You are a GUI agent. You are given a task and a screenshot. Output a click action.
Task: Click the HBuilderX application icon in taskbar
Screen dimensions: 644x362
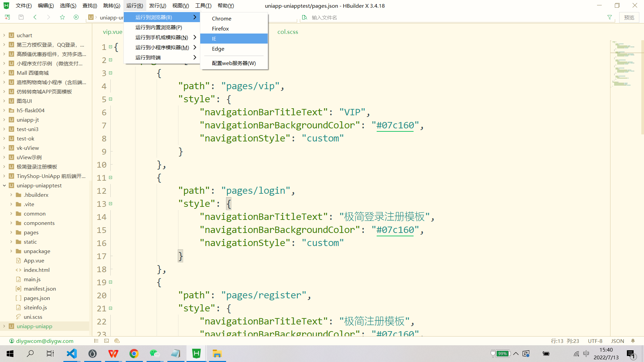tap(196, 353)
